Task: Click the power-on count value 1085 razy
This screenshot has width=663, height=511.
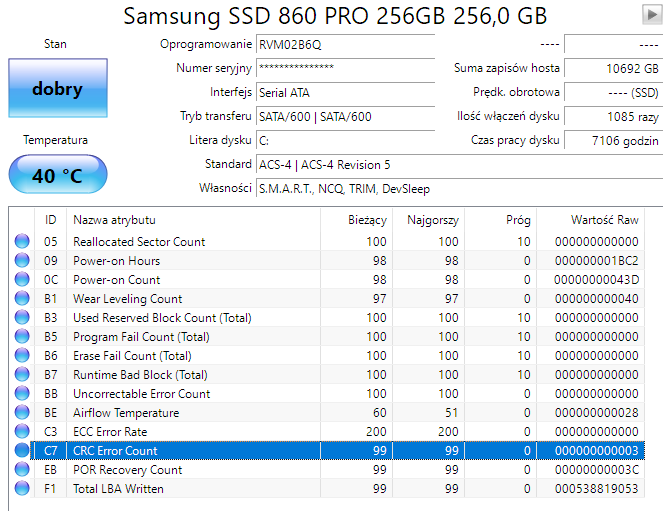Action: 613,117
